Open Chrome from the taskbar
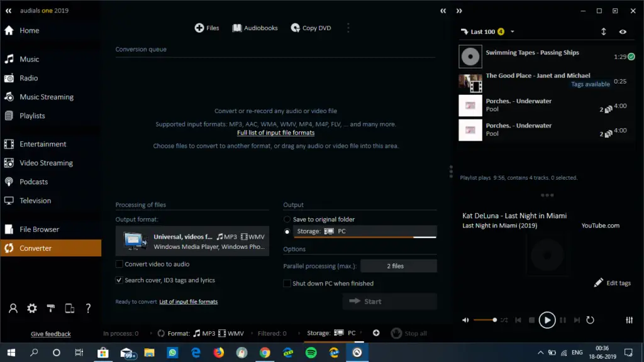 pyautogui.click(x=265, y=353)
